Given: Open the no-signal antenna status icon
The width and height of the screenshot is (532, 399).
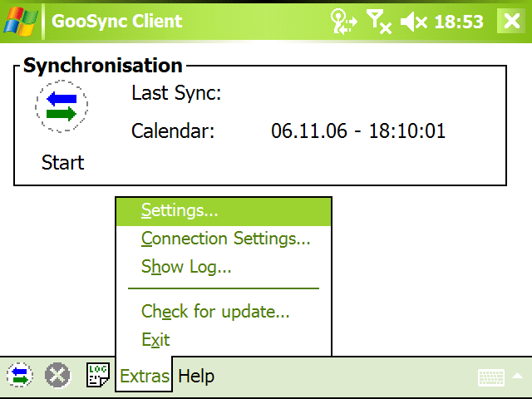Looking at the screenshot, I should click(379, 22).
